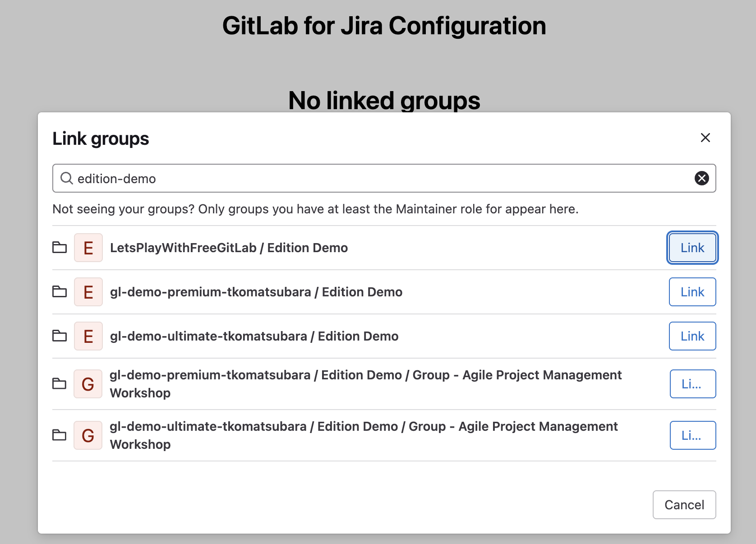Click the E avatar of LetsPlayWithFreeGitLab group
The width and height of the screenshot is (756, 544).
click(88, 248)
